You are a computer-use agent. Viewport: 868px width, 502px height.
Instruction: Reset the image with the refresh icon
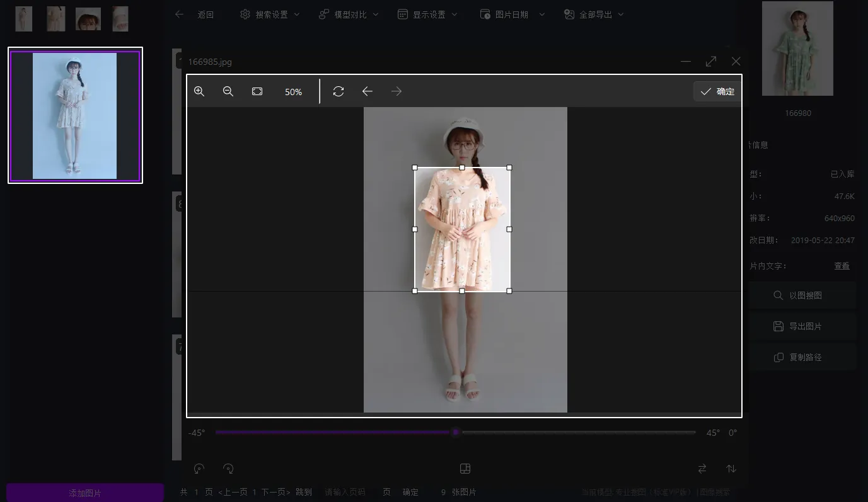339,91
